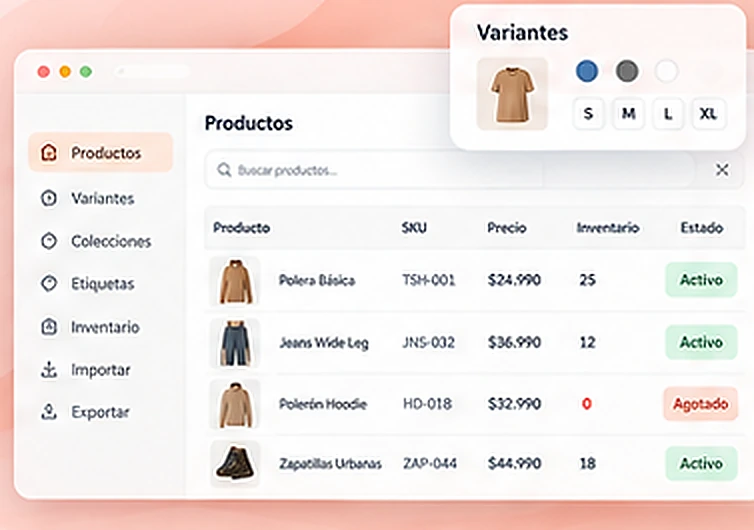Click the price $36.990
The image size is (754, 530).
click(514, 342)
